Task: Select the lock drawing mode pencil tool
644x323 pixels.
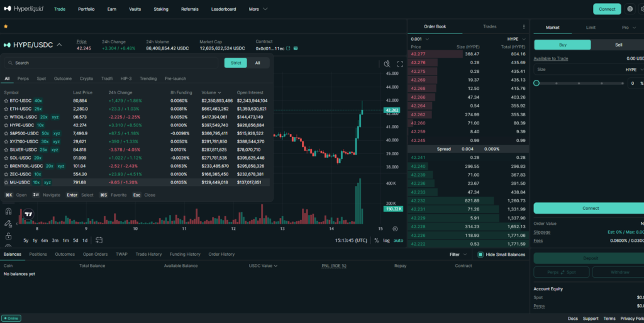Action: coord(8,224)
